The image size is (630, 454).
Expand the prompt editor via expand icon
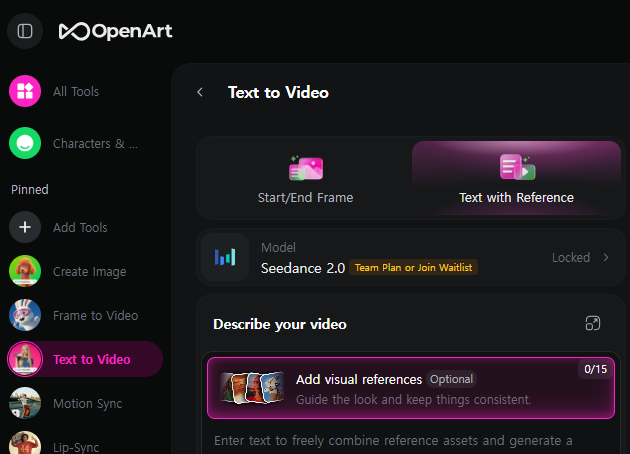(593, 323)
